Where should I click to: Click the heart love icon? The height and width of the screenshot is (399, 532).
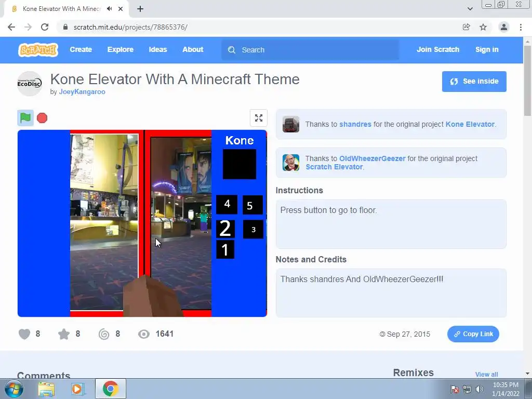pos(24,334)
